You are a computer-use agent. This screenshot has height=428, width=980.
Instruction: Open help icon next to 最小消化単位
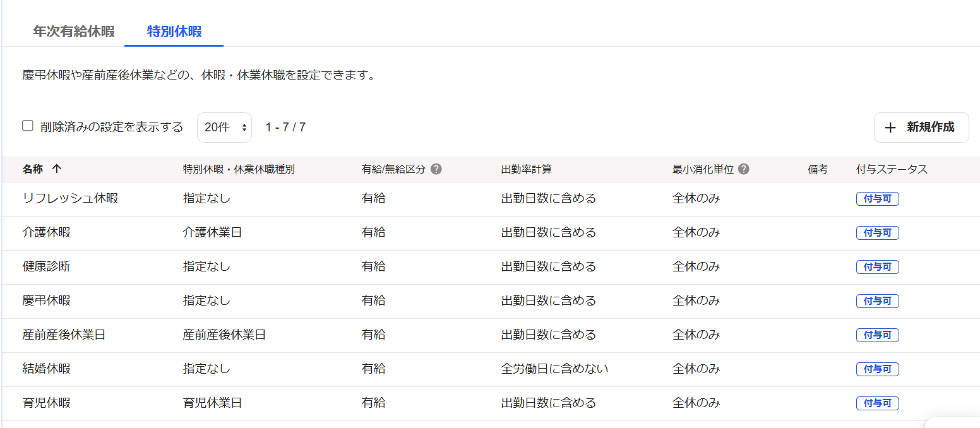coord(744,169)
